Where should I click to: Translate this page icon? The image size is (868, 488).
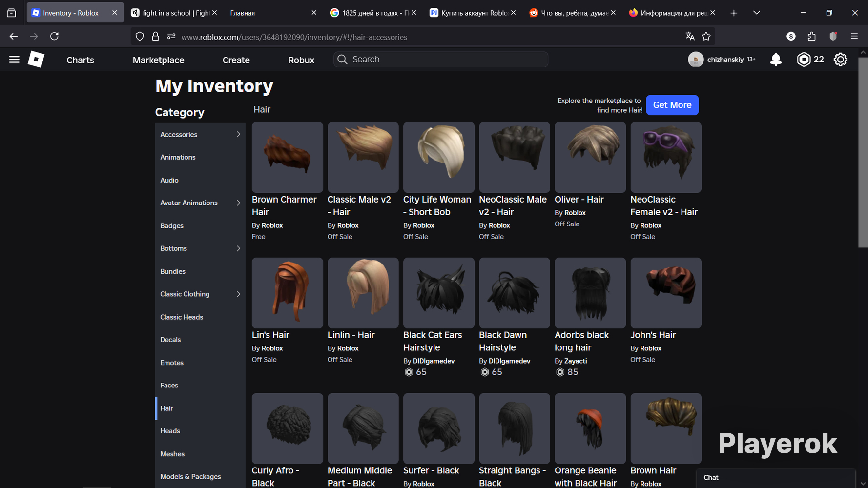tap(690, 37)
